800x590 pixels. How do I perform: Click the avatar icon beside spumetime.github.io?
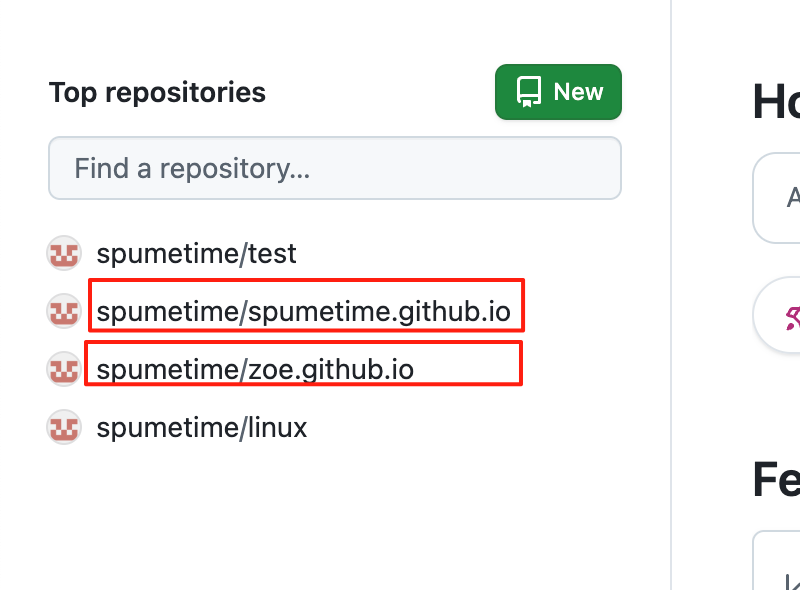click(63, 311)
